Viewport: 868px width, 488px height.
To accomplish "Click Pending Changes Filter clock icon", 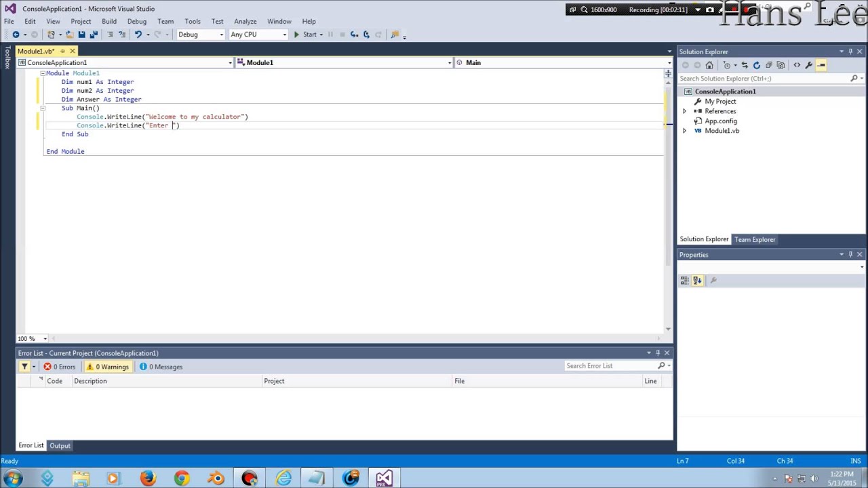I will tap(727, 65).
